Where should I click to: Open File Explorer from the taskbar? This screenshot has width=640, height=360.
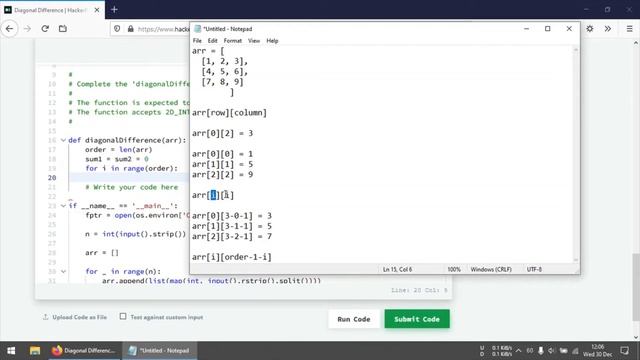tap(35, 351)
